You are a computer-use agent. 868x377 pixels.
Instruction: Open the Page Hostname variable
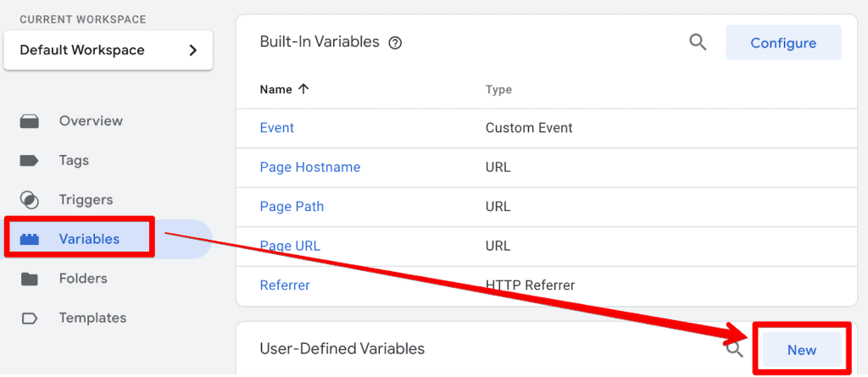(x=310, y=167)
